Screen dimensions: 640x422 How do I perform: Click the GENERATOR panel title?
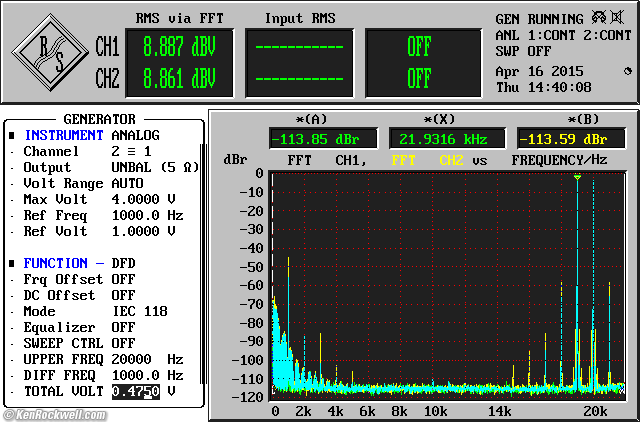tap(99, 119)
